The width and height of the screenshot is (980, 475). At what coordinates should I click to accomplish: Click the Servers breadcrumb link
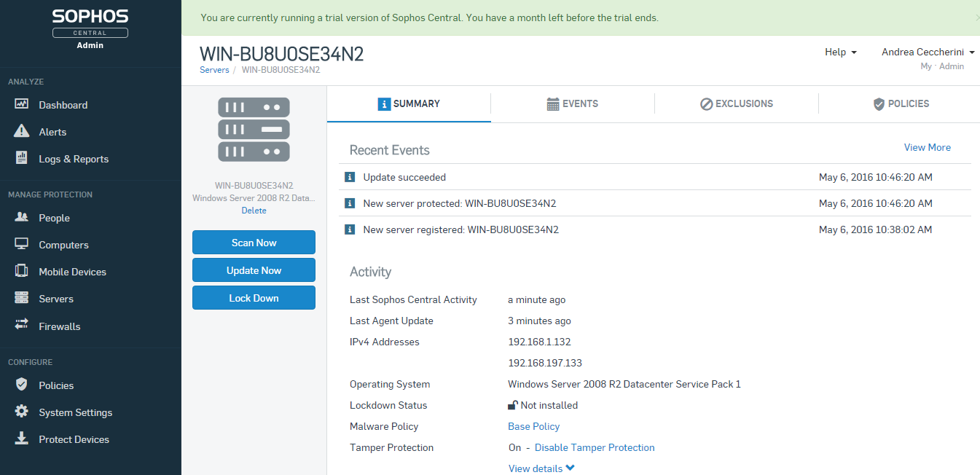(x=214, y=70)
